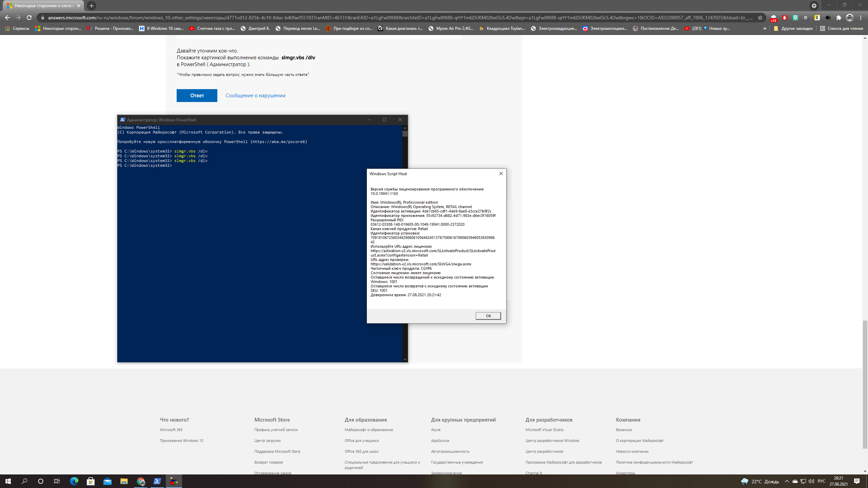Bookmark this page with the star icon
The height and width of the screenshot is (488, 868).
point(760,18)
